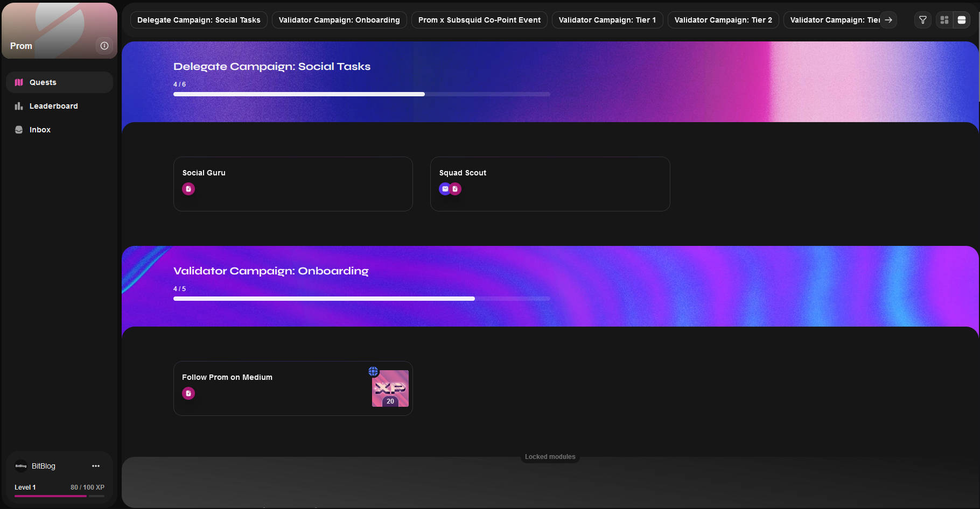980x509 pixels.
Task: Click the globe icon on Medium quest
Action: coord(373,371)
